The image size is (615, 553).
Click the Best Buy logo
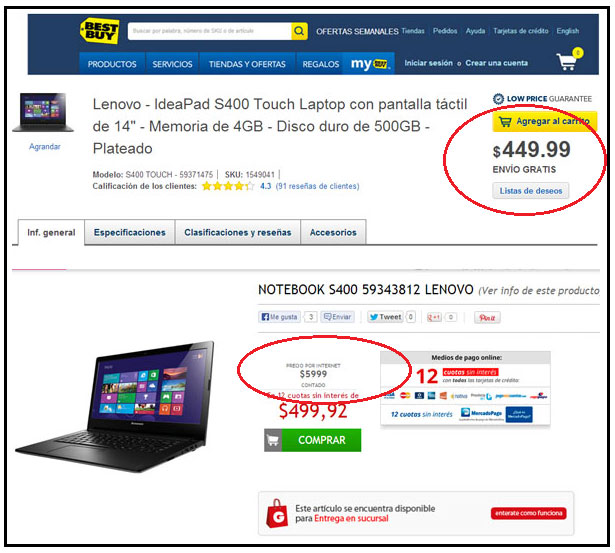pos(100,31)
